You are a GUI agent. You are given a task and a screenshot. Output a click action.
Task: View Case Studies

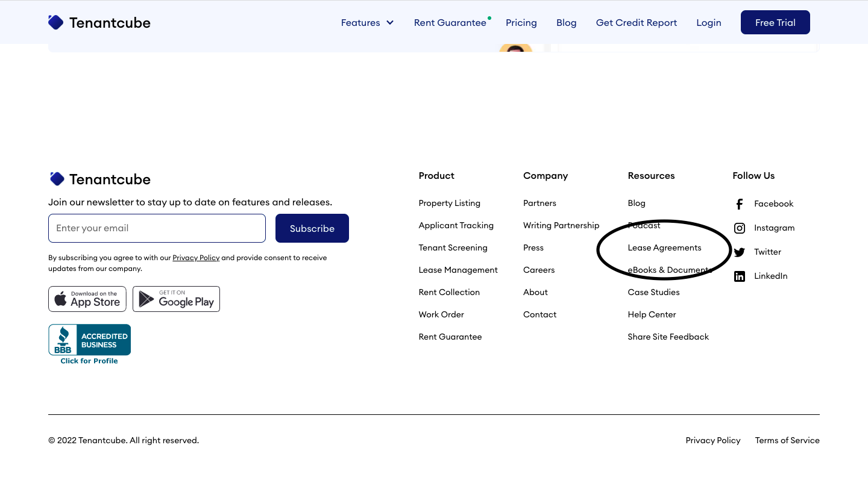tap(653, 293)
